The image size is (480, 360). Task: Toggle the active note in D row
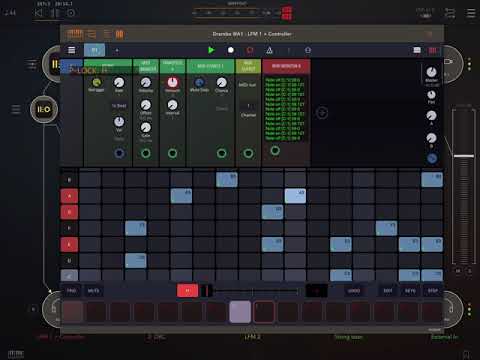[136, 261]
